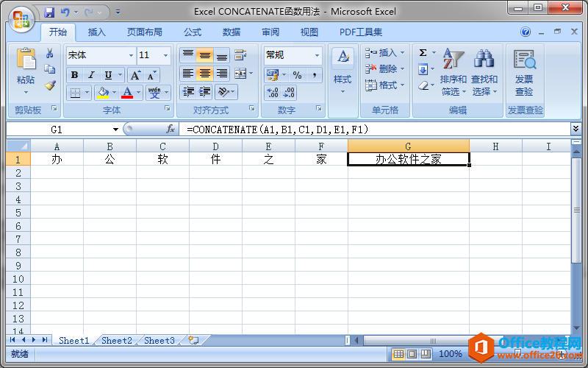Click the invoice check 发票查验 button
The height and width of the screenshot is (368, 588).
point(524,72)
